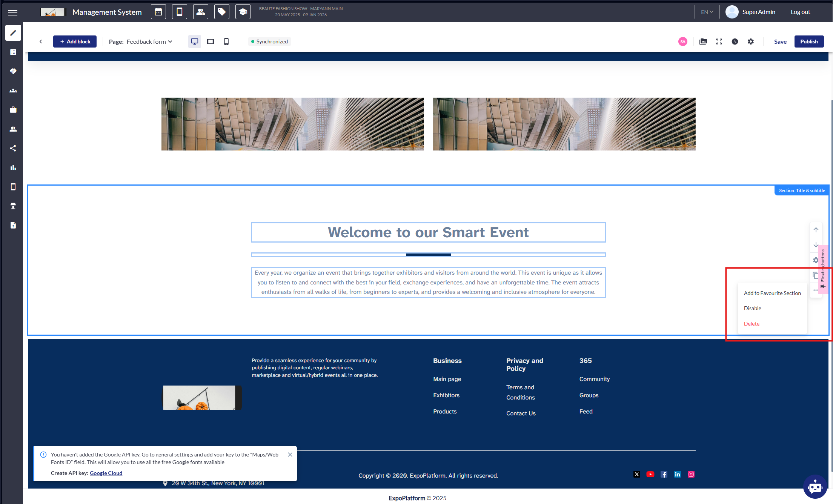Open the calendar icon in header
This screenshot has height=504, width=833.
click(158, 12)
